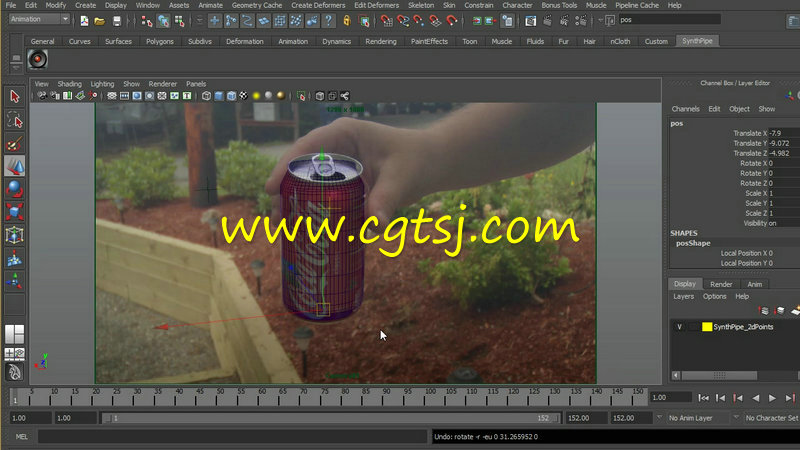Open the Animation menu set dropdown
The image size is (800, 450).
pyautogui.click(x=65, y=19)
